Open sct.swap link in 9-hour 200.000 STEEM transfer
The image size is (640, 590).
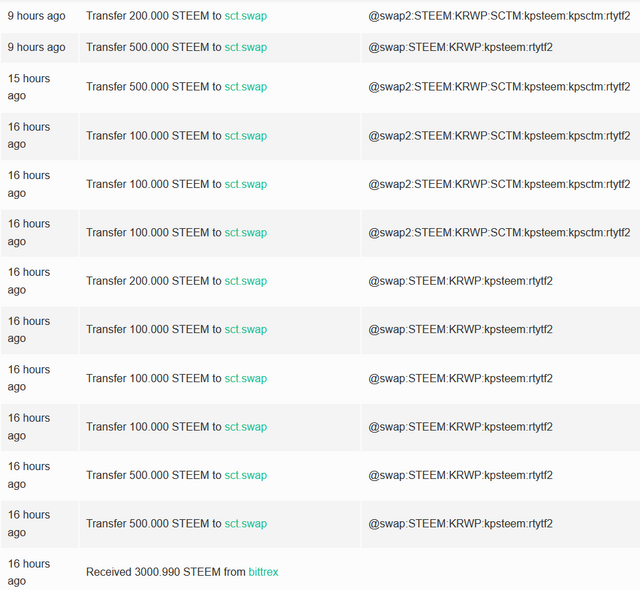click(x=246, y=16)
